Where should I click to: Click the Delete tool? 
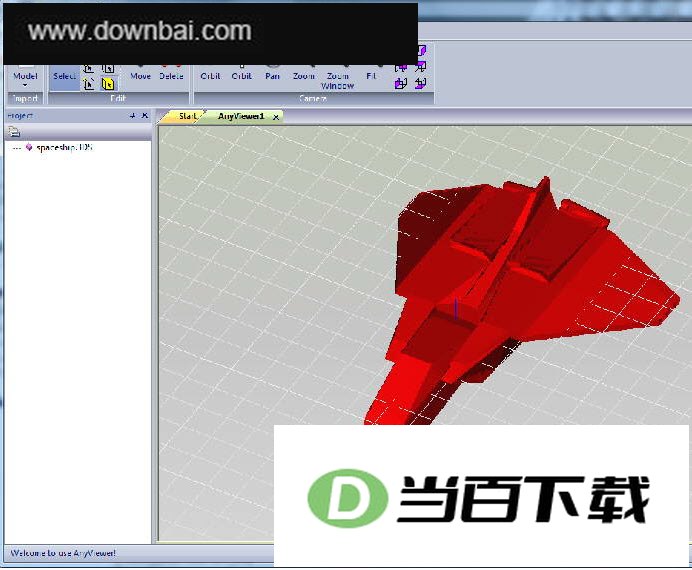(x=171, y=76)
